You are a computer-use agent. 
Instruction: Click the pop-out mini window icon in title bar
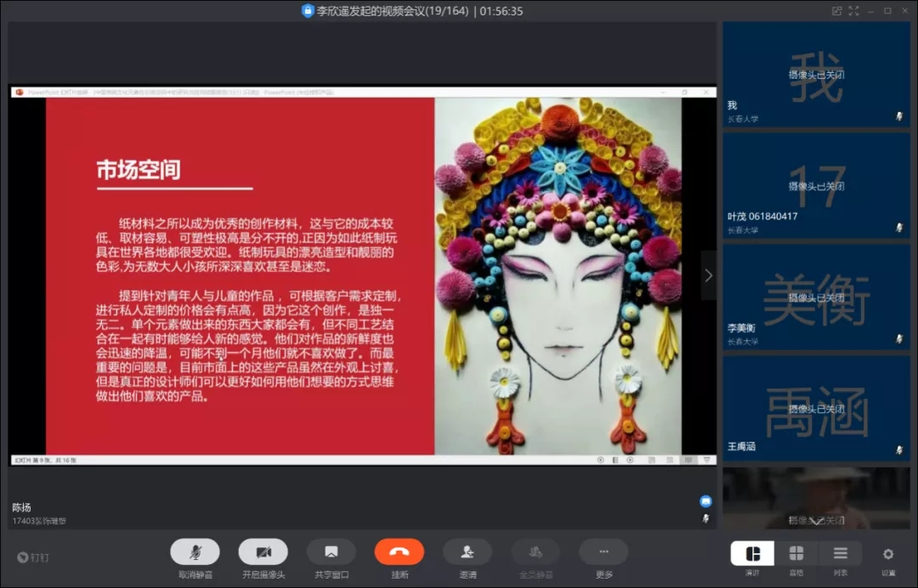click(836, 10)
